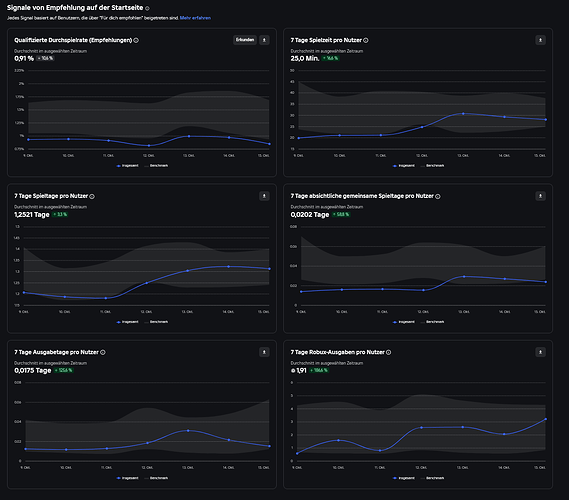The height and width of the screenshot is (500, 569).
Task: Toggle Benchmark legend in Robux-Ausgaben chart
Action: 433,478
